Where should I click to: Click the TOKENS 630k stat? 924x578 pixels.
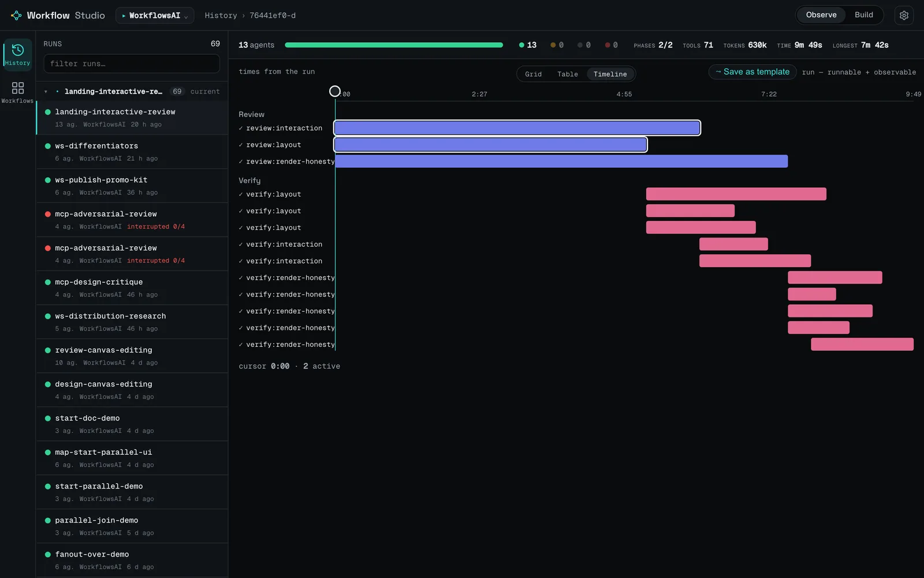pos(745,45)
